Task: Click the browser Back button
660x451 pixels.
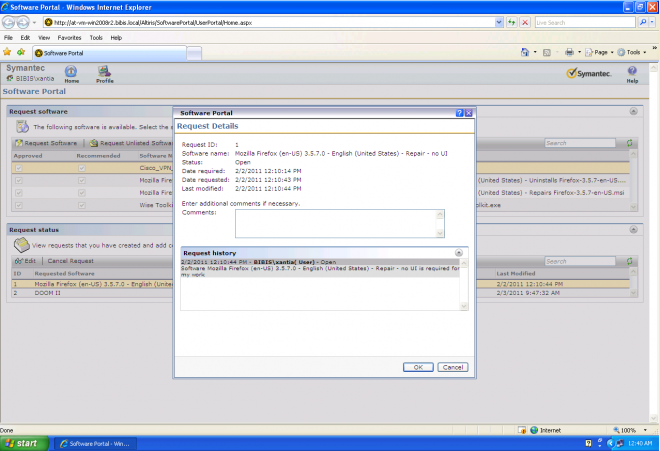Action: (8, 22)
